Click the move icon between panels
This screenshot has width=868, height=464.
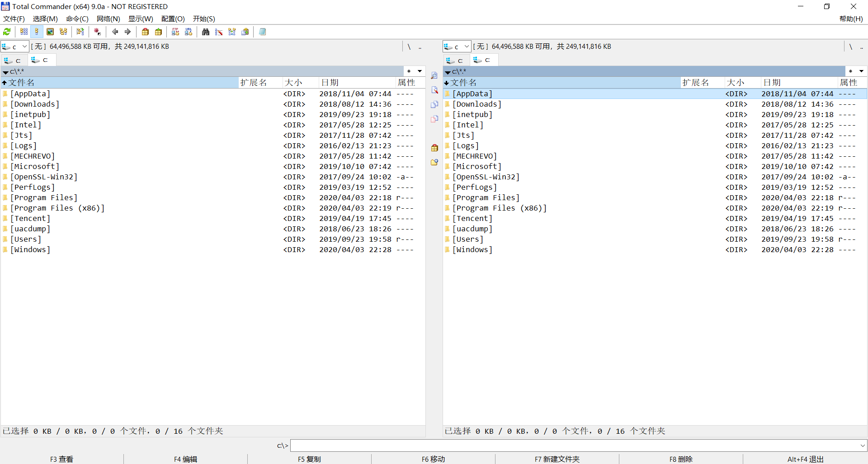434,119
